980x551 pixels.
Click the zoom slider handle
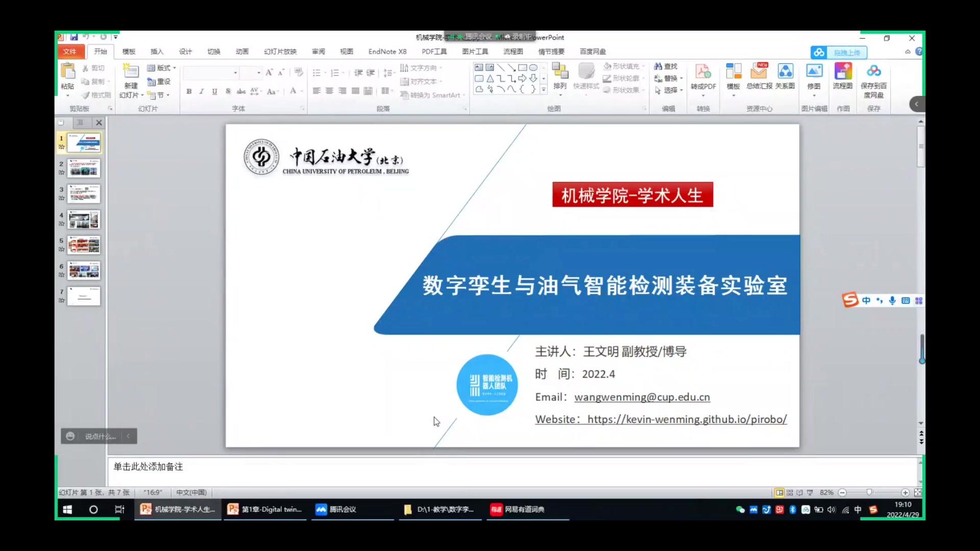pos(869,493)
